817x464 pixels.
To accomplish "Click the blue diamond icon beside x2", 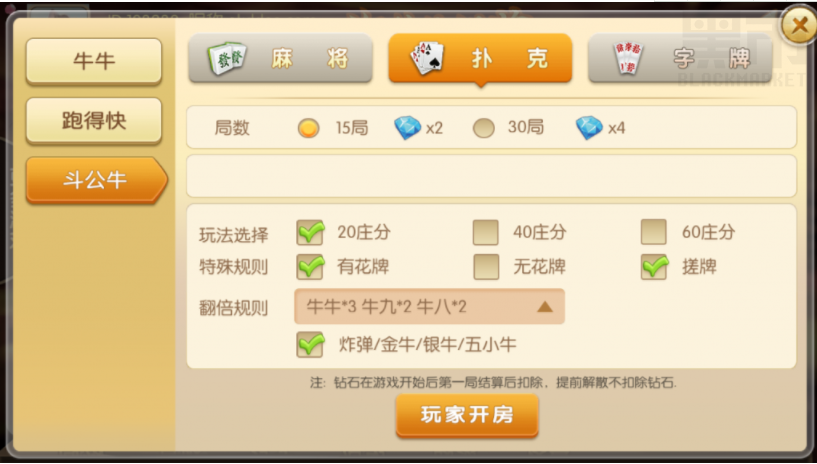I will click(x=407, y=128).
